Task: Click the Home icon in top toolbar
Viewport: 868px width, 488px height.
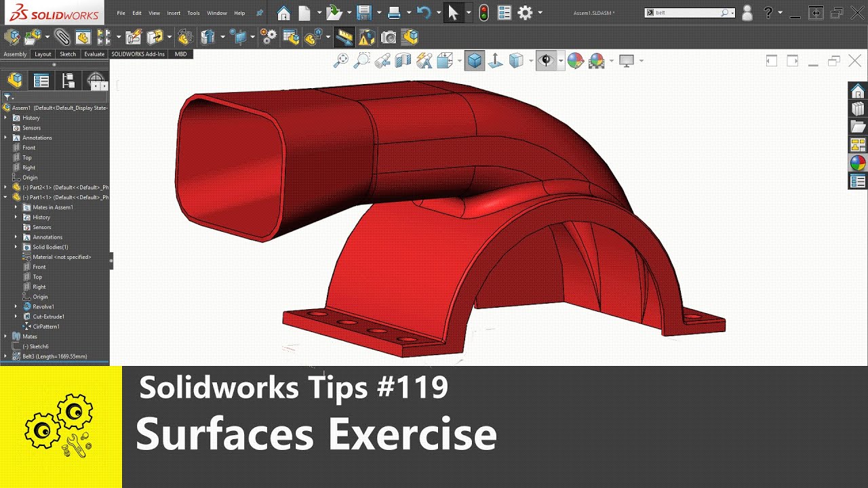Action: point(284,13)
